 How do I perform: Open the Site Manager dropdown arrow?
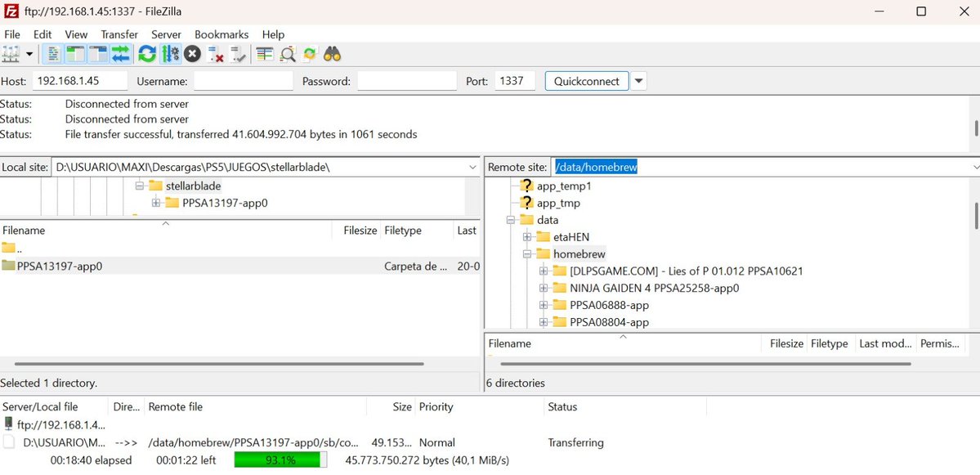pyautogui.click(x=29, y=55)
